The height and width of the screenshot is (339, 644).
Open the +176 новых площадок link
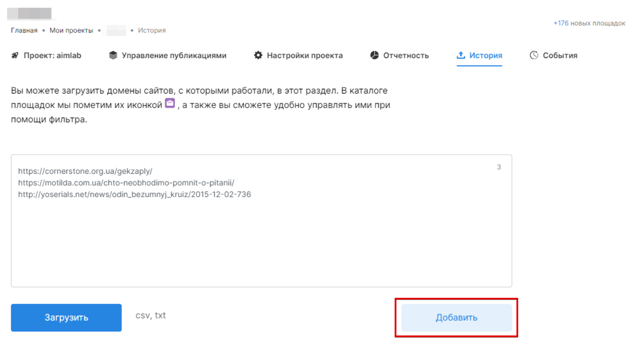tap(589, 23)
